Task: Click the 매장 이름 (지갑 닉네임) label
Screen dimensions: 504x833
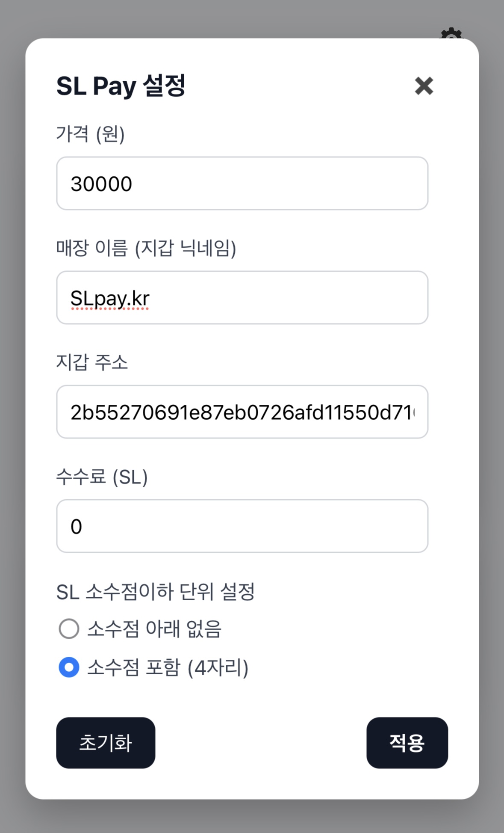Action: [x=146, y=248]
